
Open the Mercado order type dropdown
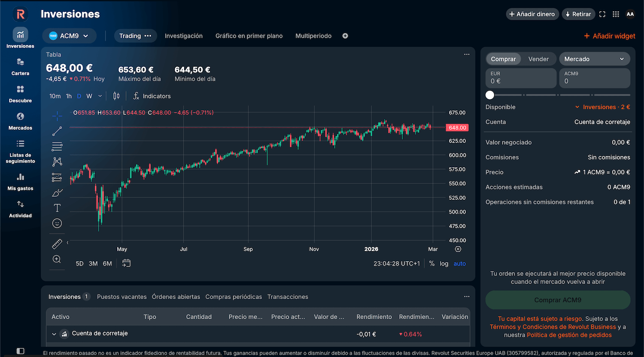(594, 59)
